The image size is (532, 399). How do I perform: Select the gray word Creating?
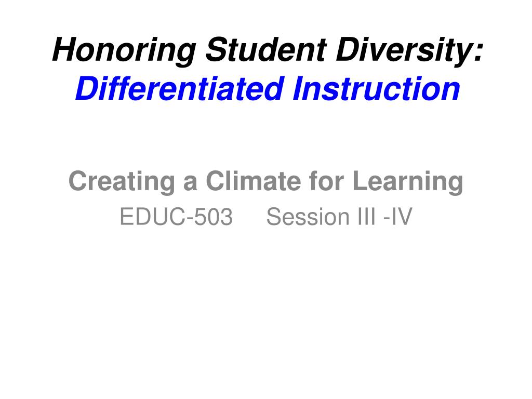(x=122, y=182)
